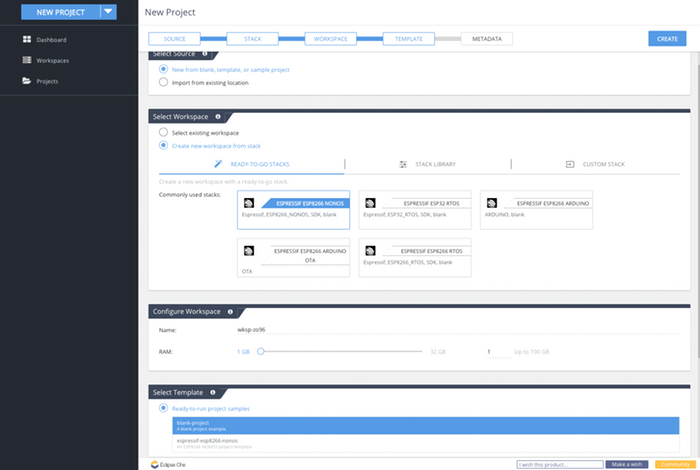Click the ARDUINO OTA stack logo icon
The width and height of the screenshot is (700, 470).
[249, 251]
